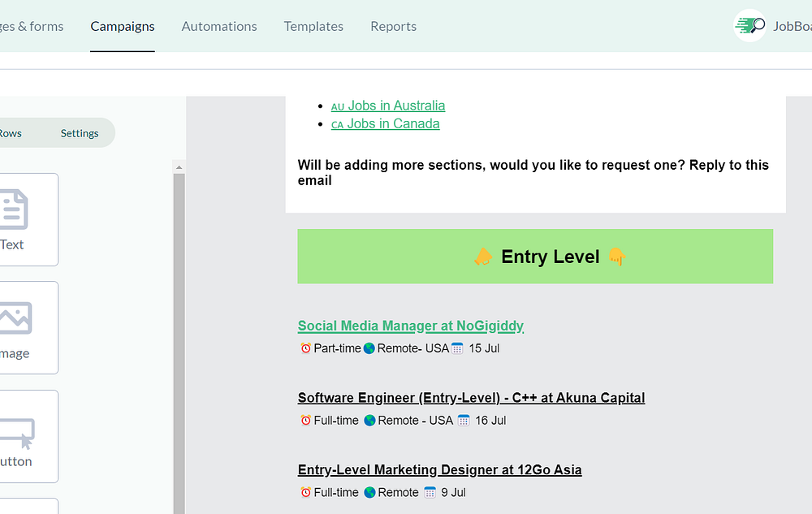Click the blocks panel vertical scrollbar
This screenshot has width=812, height=514.
(179, 343)
